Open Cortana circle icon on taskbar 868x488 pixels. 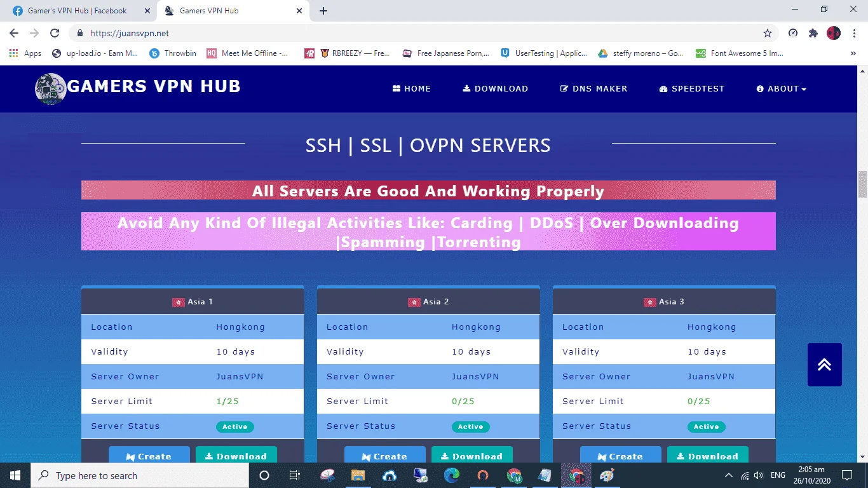(x=264, y=475)
